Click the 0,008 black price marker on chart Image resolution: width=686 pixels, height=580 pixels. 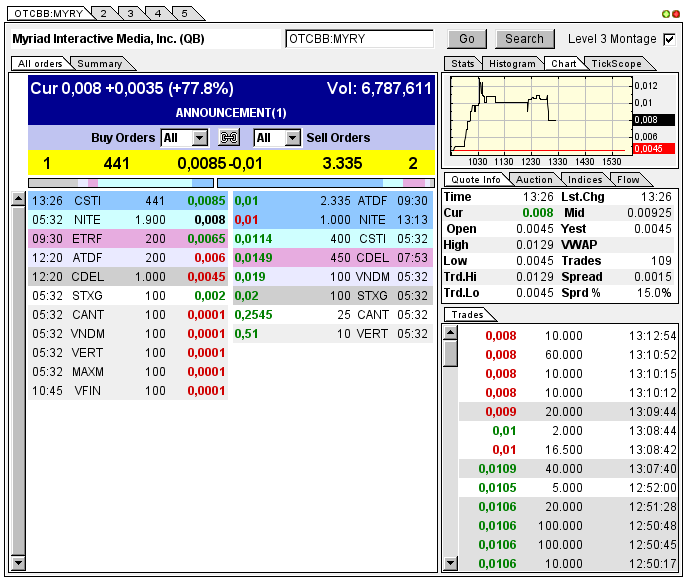click(654, 120)
